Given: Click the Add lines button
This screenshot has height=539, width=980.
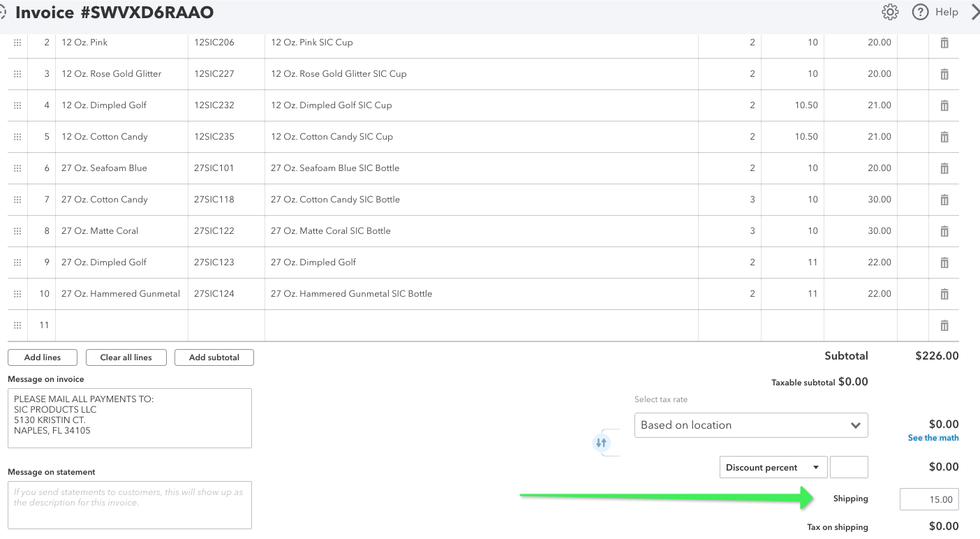Looking at the screenshot, I should point(42,357).
